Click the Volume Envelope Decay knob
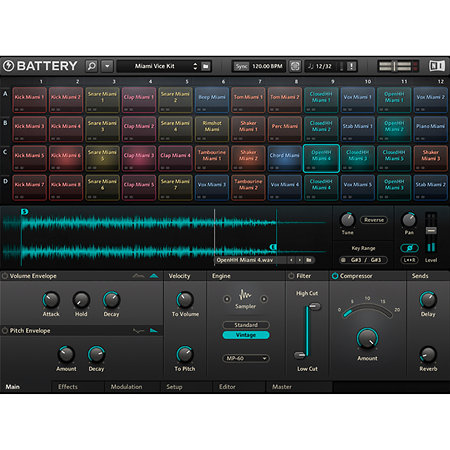 [x=111, y=300]
